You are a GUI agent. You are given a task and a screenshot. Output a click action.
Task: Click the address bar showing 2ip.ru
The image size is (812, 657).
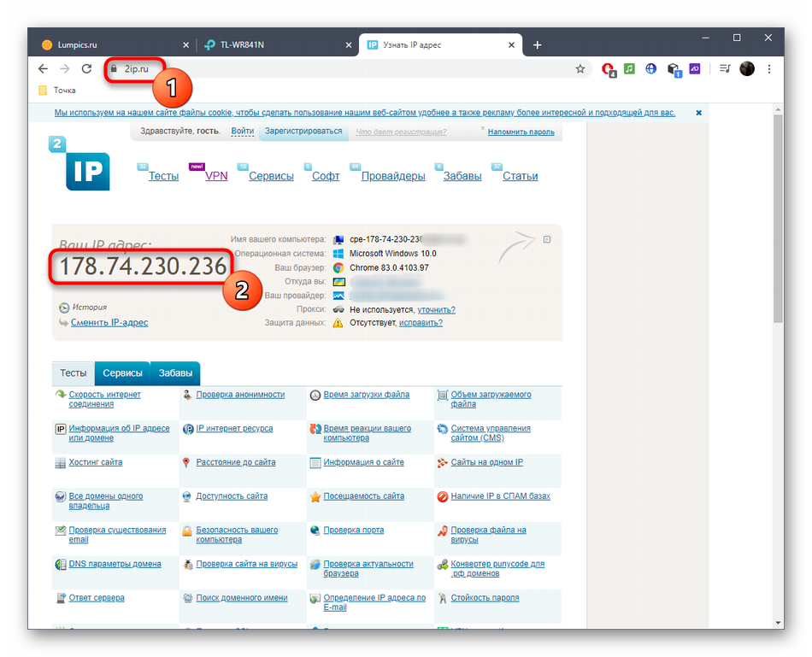coord(342,69)
